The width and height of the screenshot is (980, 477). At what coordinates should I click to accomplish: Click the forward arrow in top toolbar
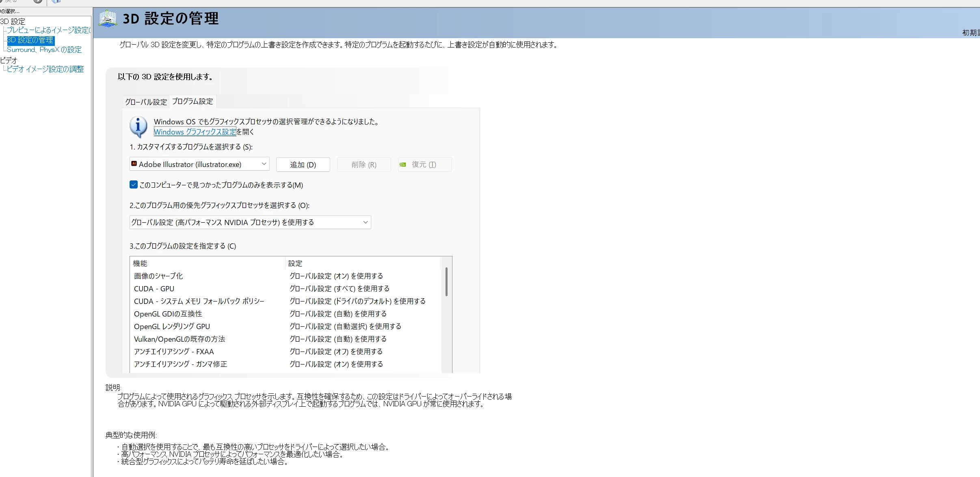point(37,1)
